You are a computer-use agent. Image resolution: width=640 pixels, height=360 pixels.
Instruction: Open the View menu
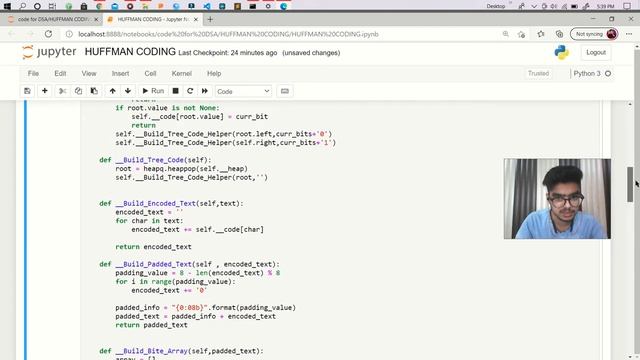coord(89,73)
